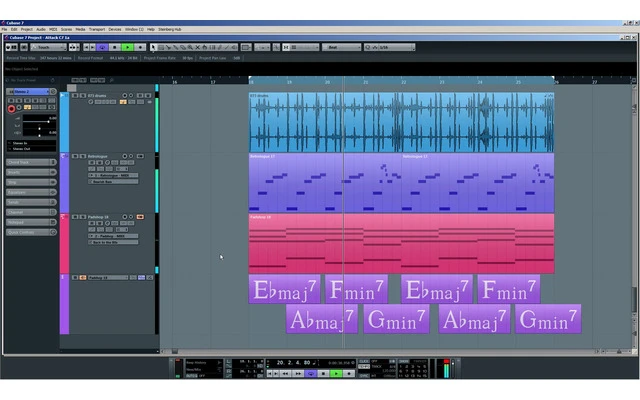The width and height of the screenshot is (640, 400).
Task: Select the Zoom magnifier tool in toolbar
Action: 190,47
